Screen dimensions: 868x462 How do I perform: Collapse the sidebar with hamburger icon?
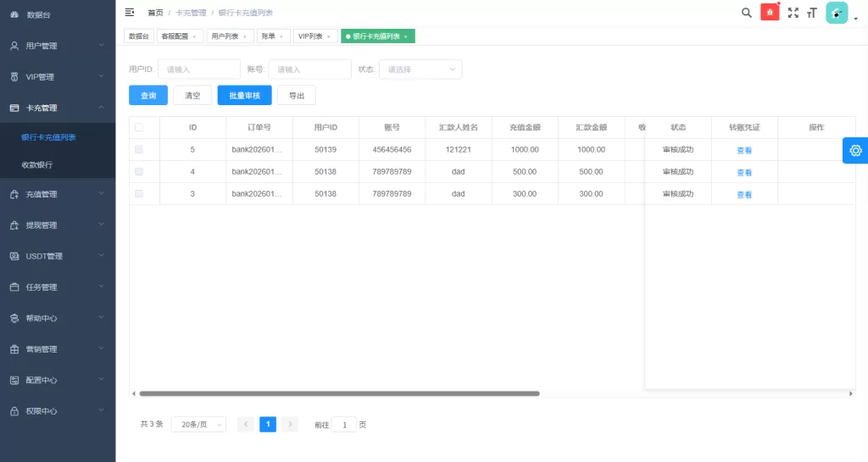[x=130, y=13]
